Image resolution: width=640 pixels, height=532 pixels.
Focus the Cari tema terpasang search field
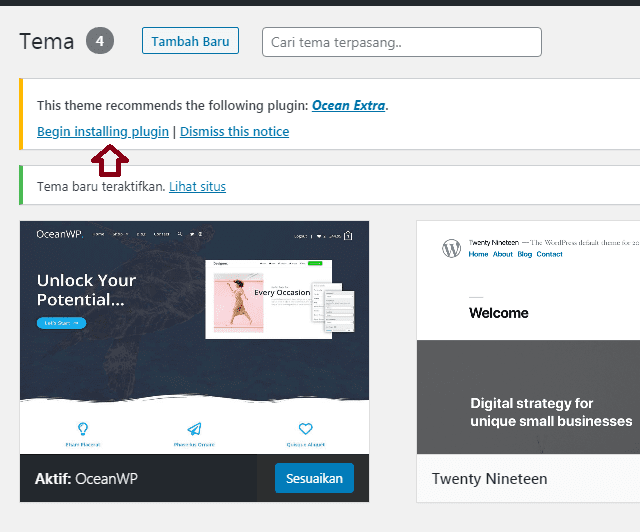click(x=402, y=42)
